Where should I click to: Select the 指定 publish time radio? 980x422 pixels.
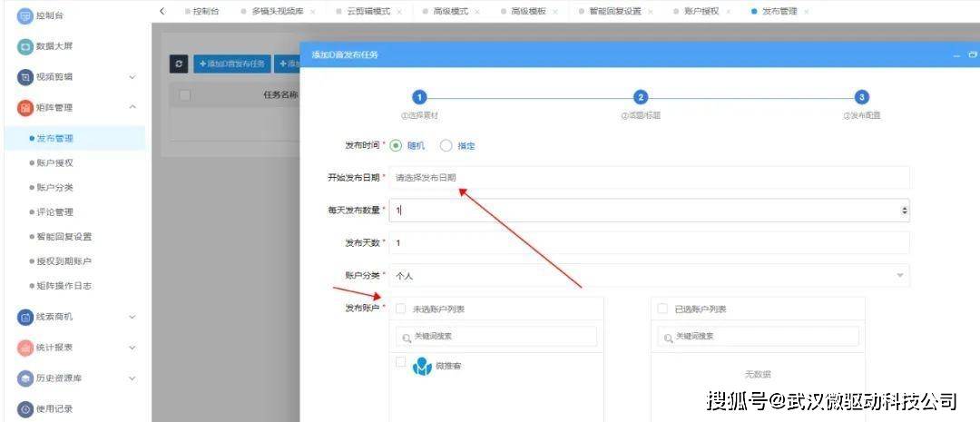tap(446, 146)
